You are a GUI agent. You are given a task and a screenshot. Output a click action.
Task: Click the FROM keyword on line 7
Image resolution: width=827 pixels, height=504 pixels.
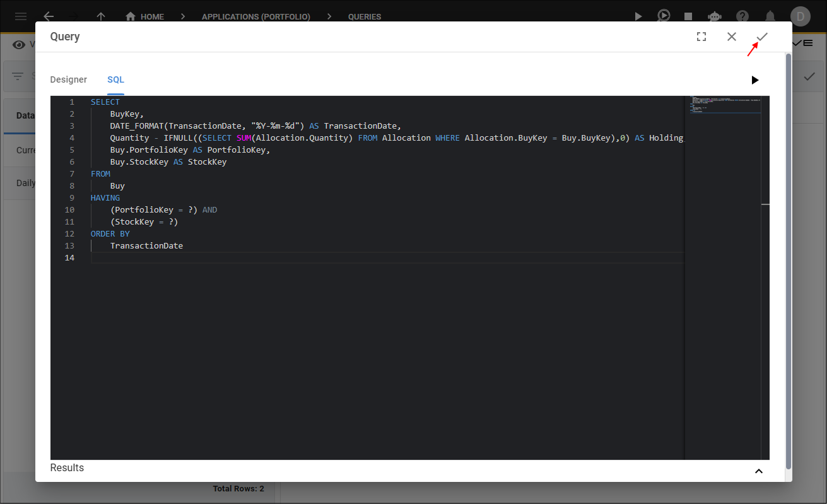(100, 173)
